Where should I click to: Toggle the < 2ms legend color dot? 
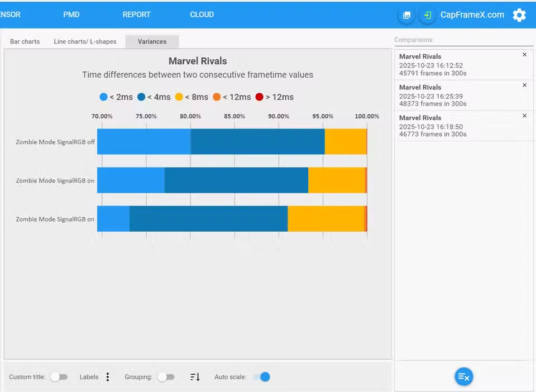[x=103, y=97]
